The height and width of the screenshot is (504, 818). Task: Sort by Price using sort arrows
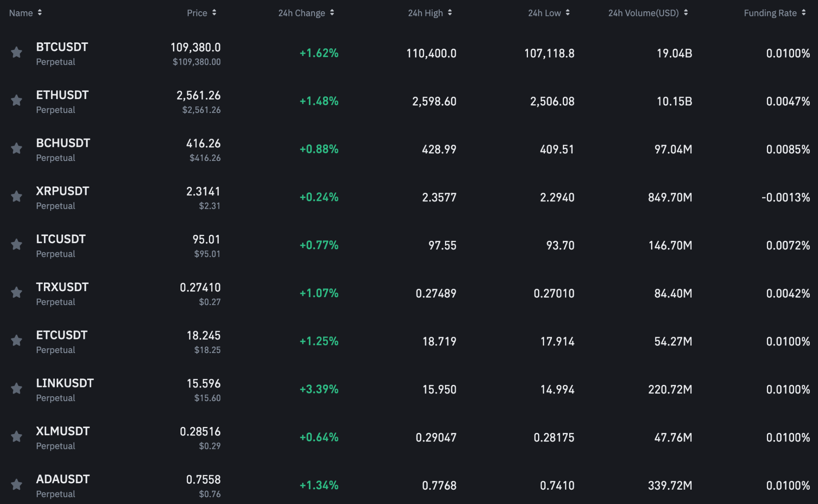tap(214, 13)
